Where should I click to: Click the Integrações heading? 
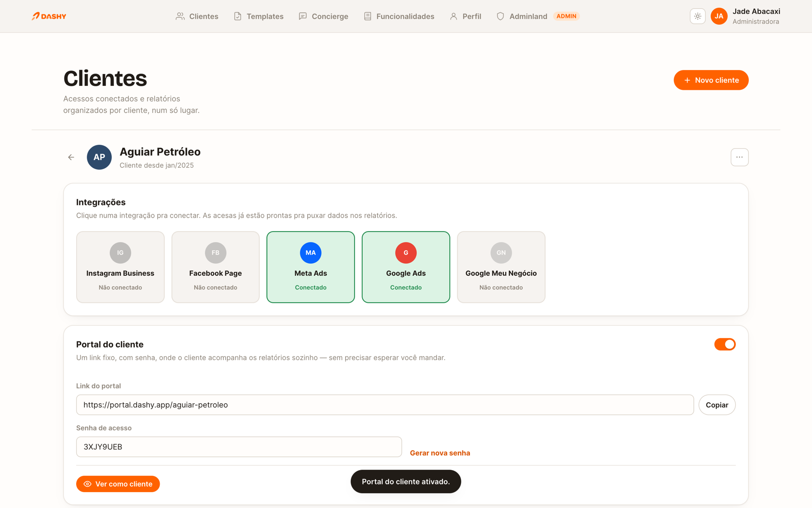tap(101, 202)
